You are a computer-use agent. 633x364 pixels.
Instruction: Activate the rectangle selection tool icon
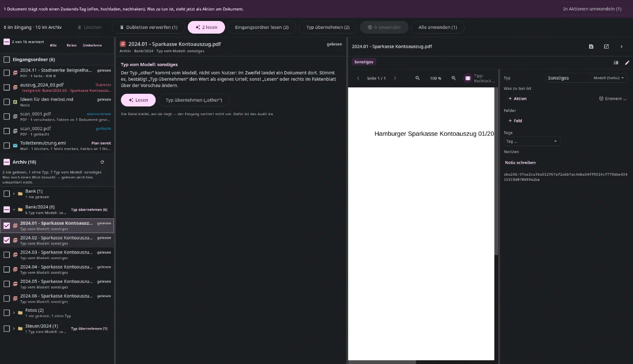(x=468, y=78)
